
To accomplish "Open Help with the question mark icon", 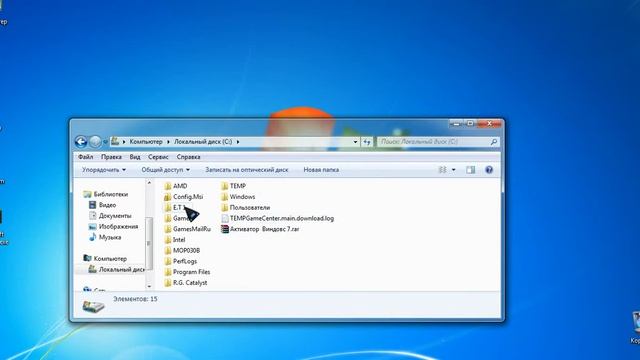I will (x=489, y=170).
